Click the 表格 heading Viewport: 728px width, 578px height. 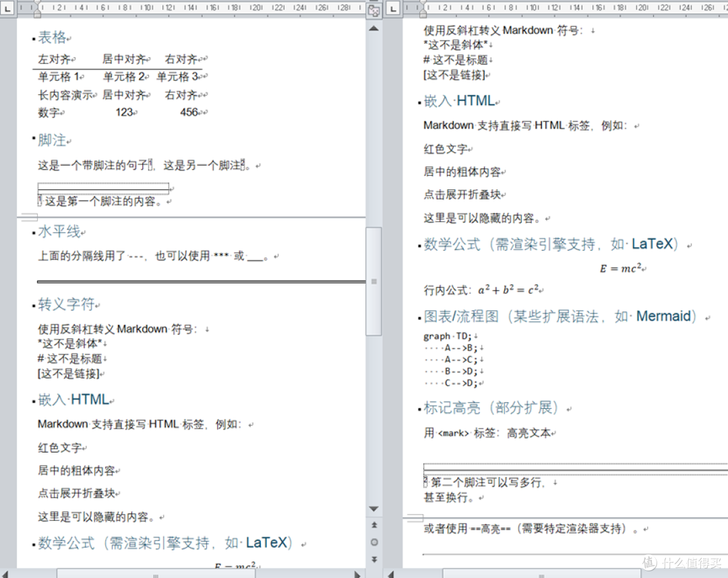53,38
